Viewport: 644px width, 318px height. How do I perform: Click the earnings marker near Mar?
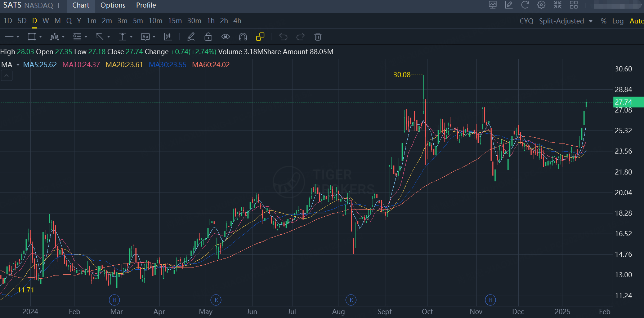pyautogui.click(x=115, y=300)
